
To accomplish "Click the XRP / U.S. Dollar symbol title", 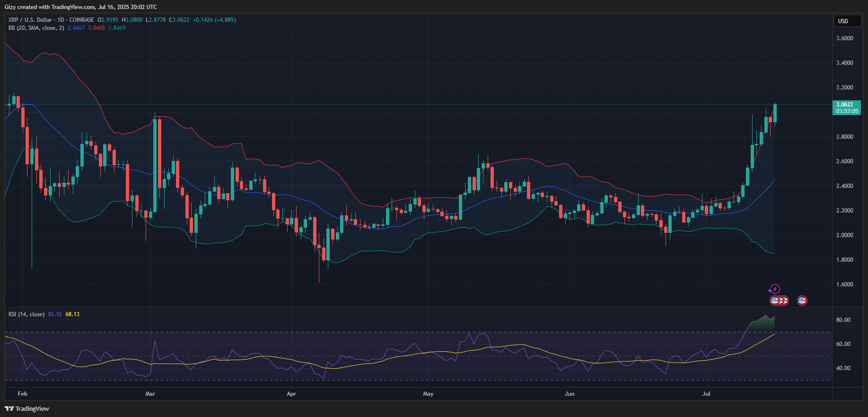I will point(30,20).
